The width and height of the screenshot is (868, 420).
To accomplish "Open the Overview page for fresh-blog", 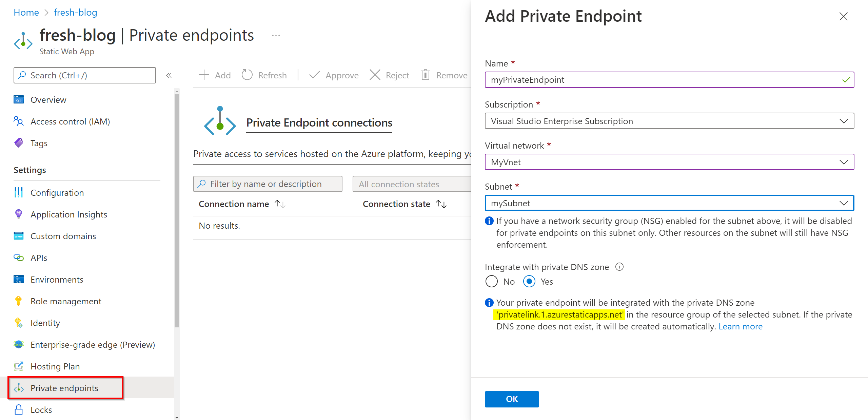I will pos(48,99).
